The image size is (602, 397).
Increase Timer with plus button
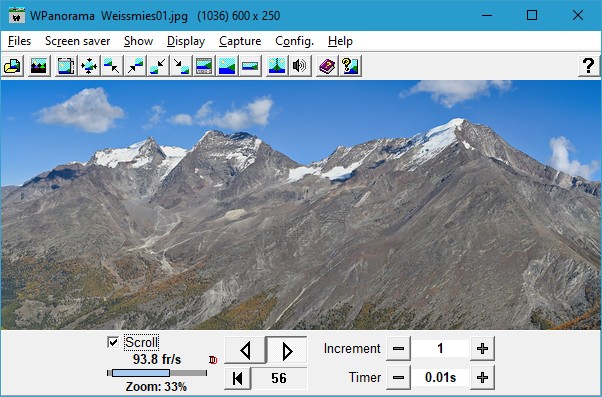[482, 377]
